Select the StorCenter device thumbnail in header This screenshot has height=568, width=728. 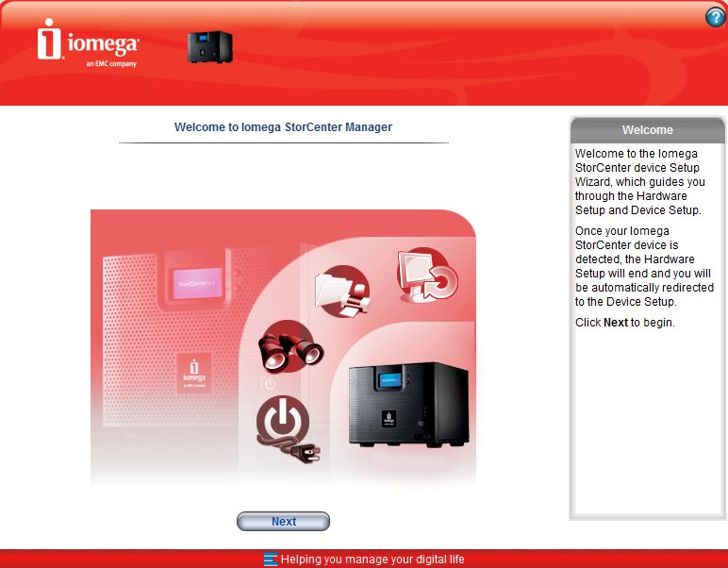(209, 47)
